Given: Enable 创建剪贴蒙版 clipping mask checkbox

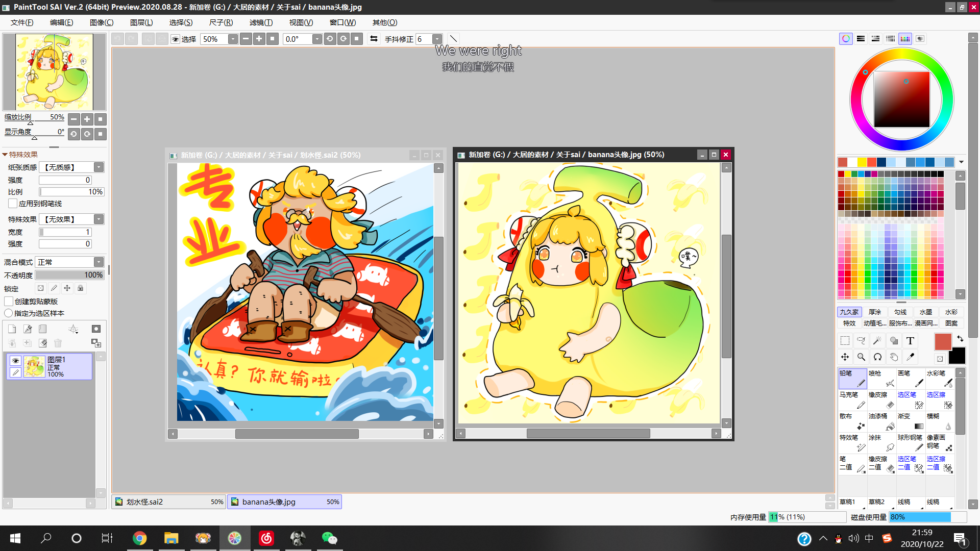Looking at the screenshot, I should point(9,302).
